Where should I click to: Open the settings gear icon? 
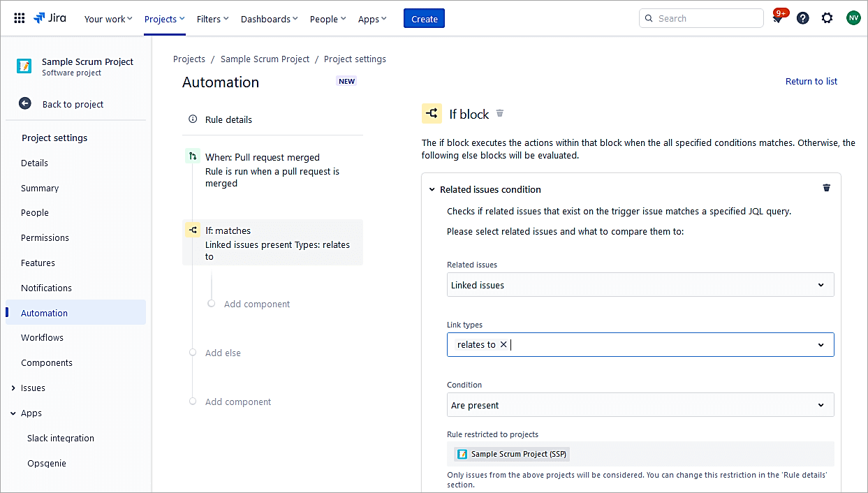pyautogui.click(x=827, y=19)
